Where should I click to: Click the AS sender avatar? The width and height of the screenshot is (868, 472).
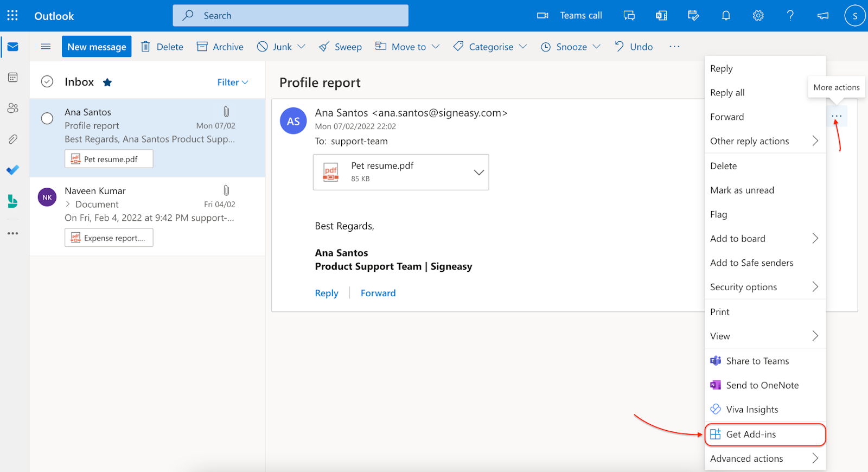pos(293,121)
